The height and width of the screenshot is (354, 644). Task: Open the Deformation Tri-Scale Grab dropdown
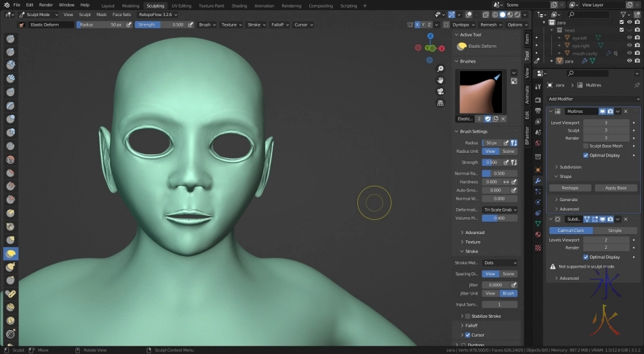500,210
